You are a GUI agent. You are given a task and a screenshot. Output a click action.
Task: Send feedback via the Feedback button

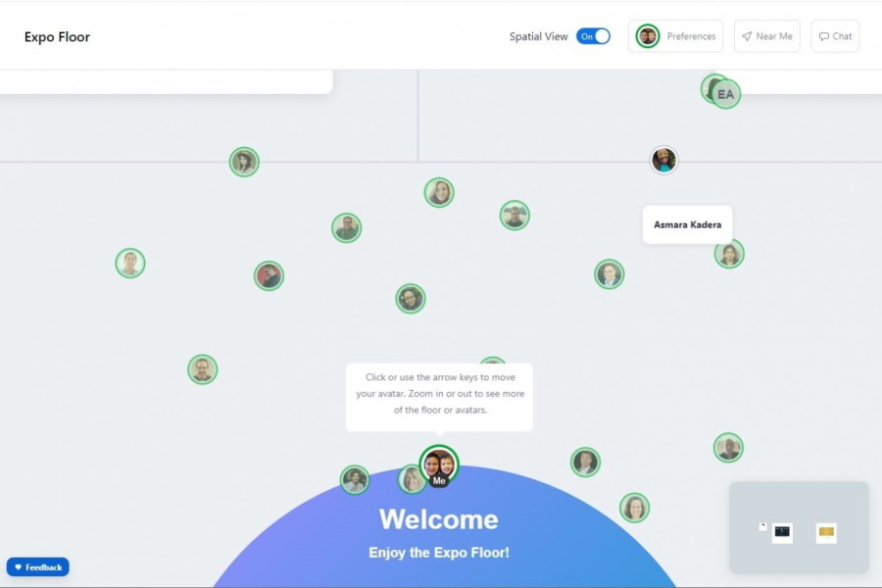[37, 567]
